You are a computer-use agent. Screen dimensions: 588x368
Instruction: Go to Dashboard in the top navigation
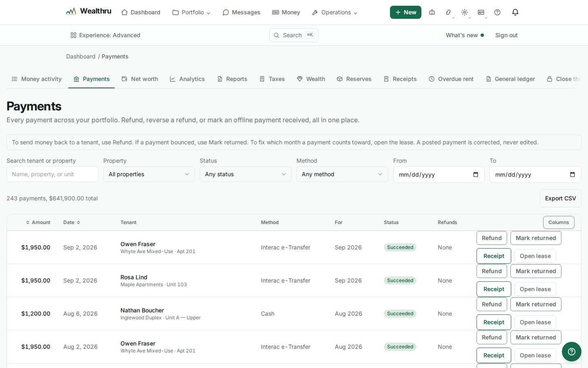click(x=141, y=12)
